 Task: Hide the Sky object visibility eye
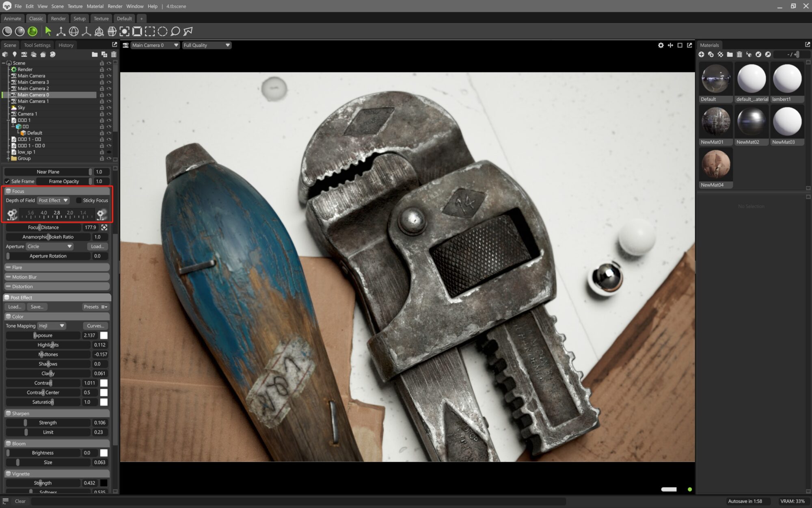[109, 108]
